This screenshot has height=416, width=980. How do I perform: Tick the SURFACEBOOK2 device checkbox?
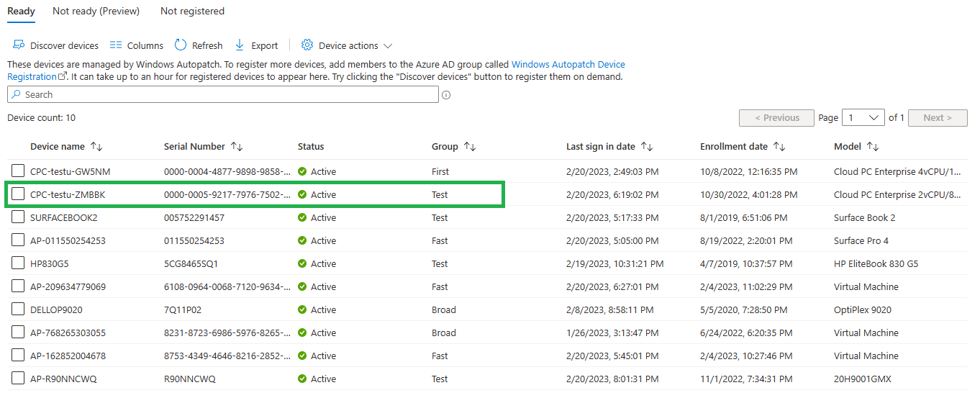(x=18, y=217)
